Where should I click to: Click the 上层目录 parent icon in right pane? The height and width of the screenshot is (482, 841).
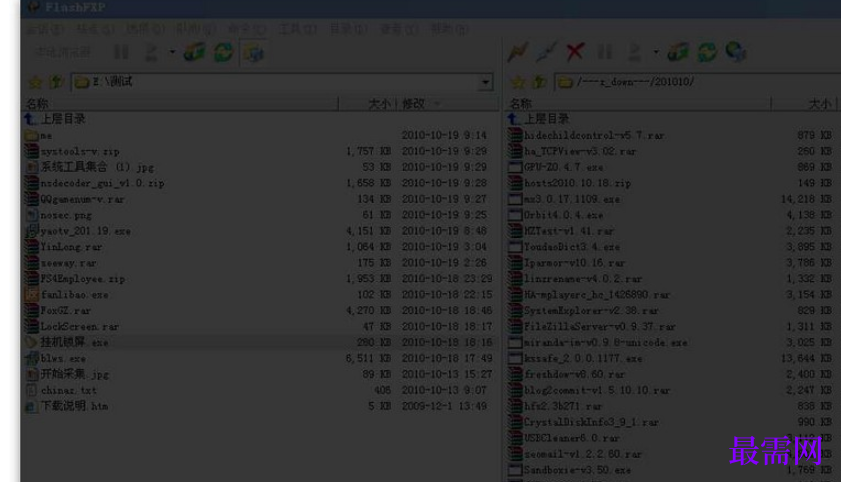(514, 119)
